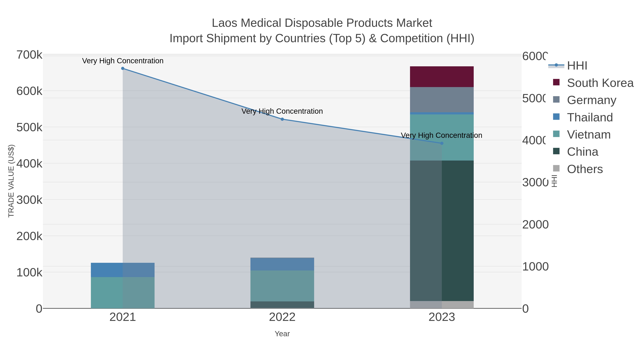Click the 2022 x-axis label

(x=282, y=317)
